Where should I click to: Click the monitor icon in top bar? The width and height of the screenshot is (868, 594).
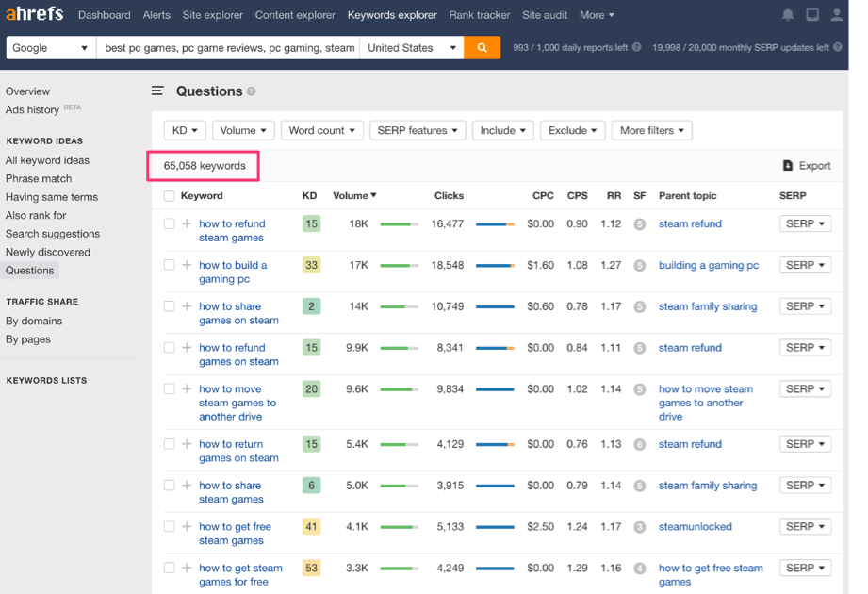pyautogui.click(x=812, y=15)
